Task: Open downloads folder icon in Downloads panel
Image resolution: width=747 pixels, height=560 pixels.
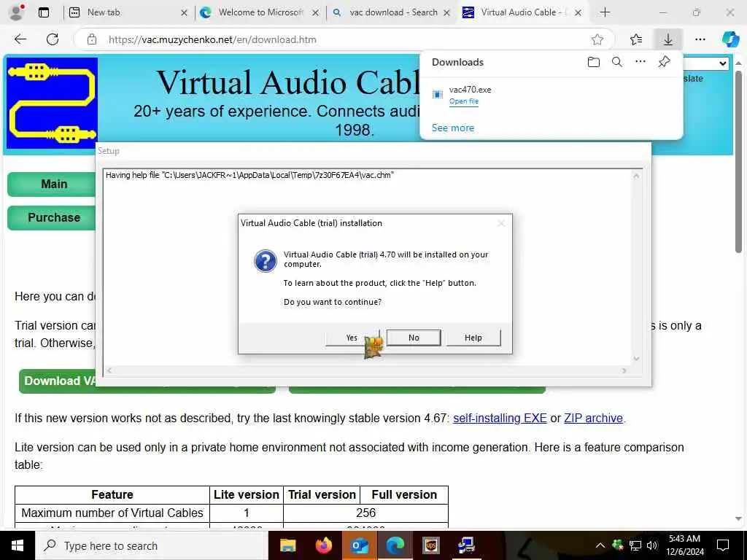Action: click(x=593, y=62)
